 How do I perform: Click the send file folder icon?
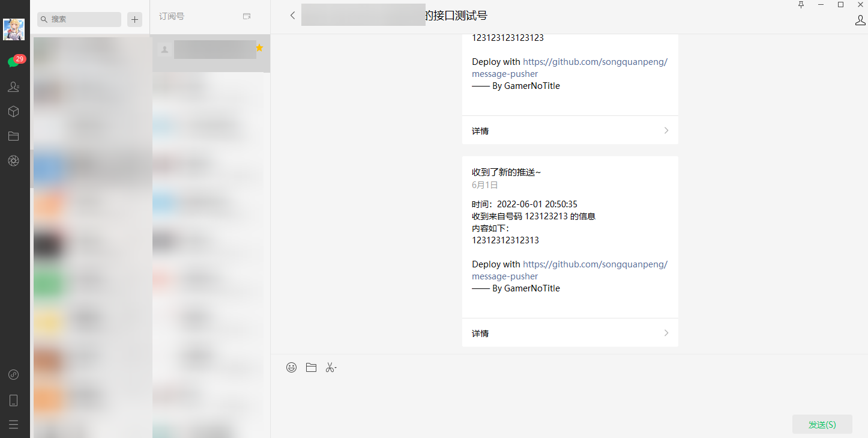coord(311,368)
